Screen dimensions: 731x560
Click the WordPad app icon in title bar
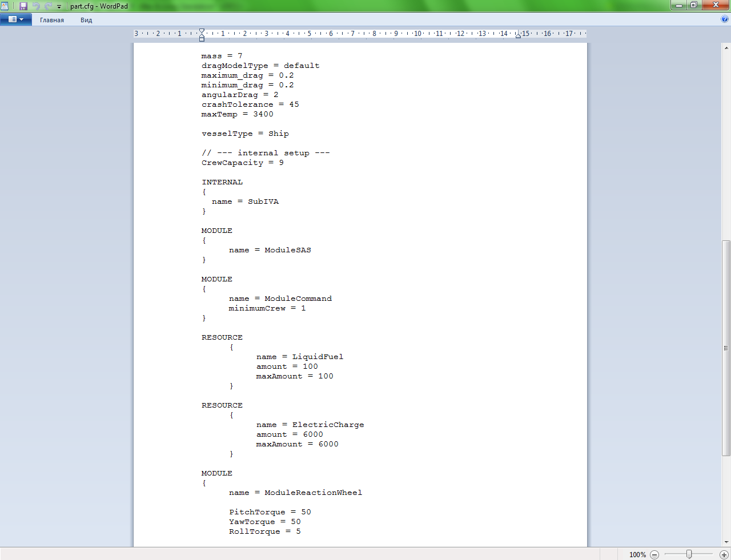click(x=5, y=6)
